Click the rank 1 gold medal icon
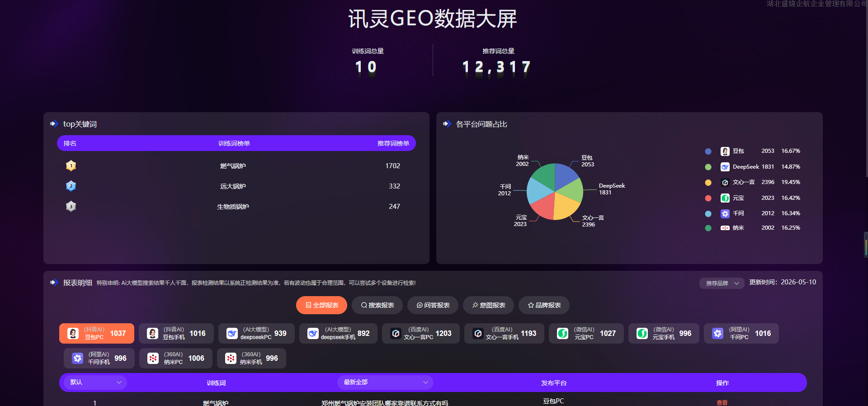Viewport: 868px width, 406px height. pyautogui.click(x=71, y=166)
